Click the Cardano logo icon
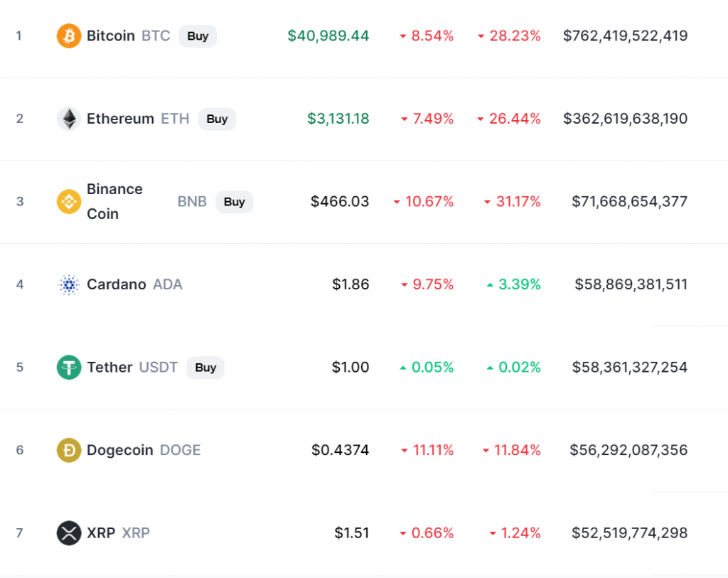Screen dimensions: 728x578 pyautogui.click(x=69, y=284)
